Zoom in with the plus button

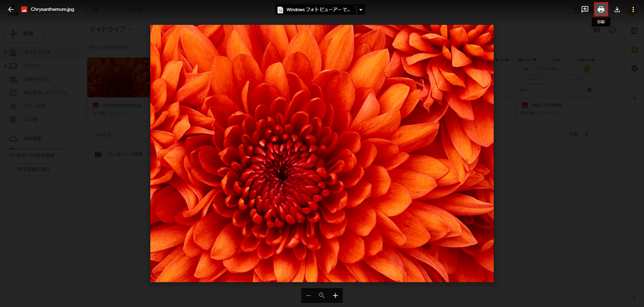click(x=335, y=296)
